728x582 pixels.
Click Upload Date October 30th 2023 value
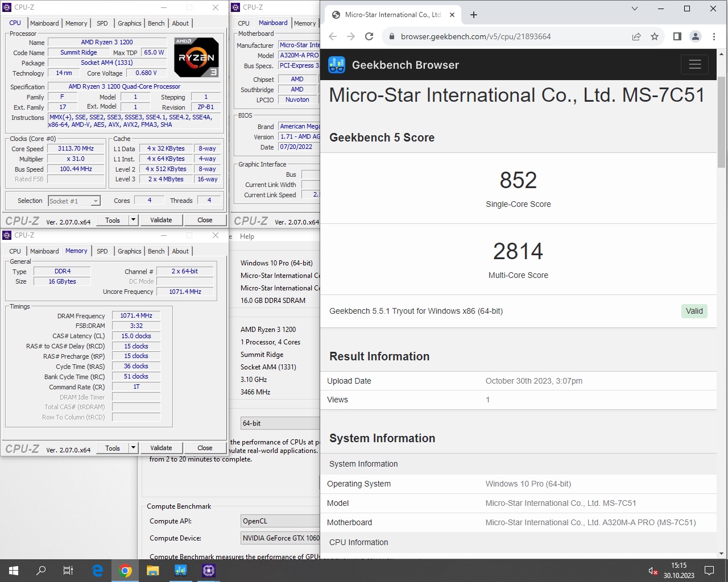tap(533, 381)
